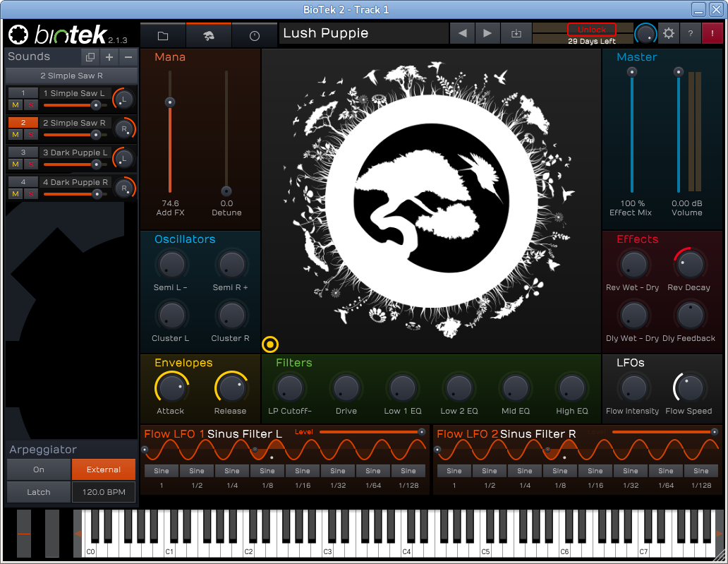Solo sound 2 Simple Saw R
This screenshot has width=728, height=564.
click(30, 135)
